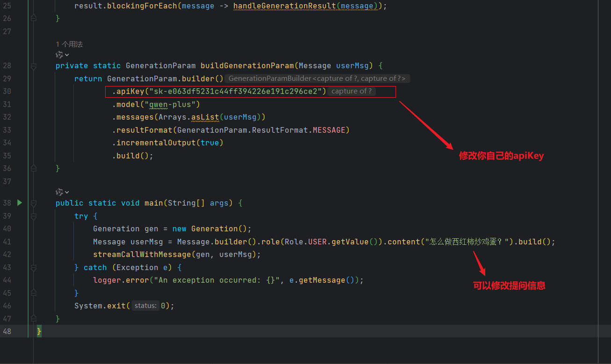Image resolution: width=611 pixels, height=364 pixels.
Task: Toggle fold end marker at line 47
Action: [x=34, y=319]
